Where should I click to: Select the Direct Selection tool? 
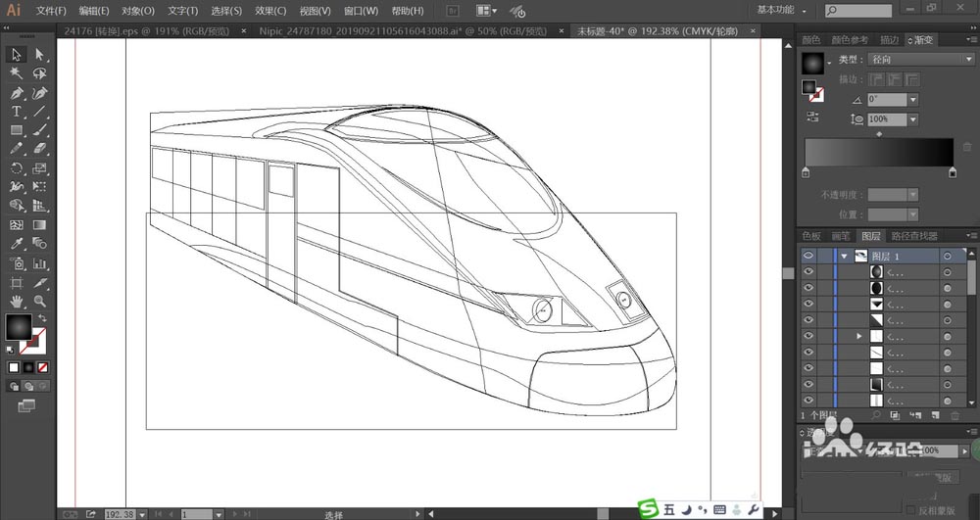(x=40, y=55)
